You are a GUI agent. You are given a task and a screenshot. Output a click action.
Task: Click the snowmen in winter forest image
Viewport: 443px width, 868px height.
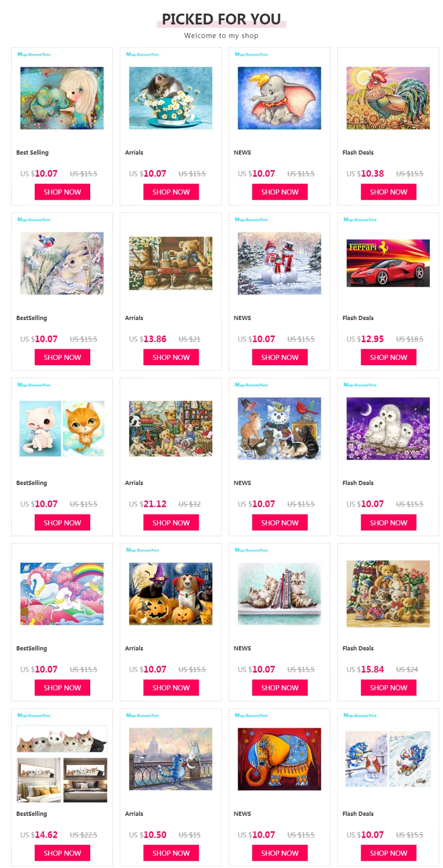[x=280, y=263]
